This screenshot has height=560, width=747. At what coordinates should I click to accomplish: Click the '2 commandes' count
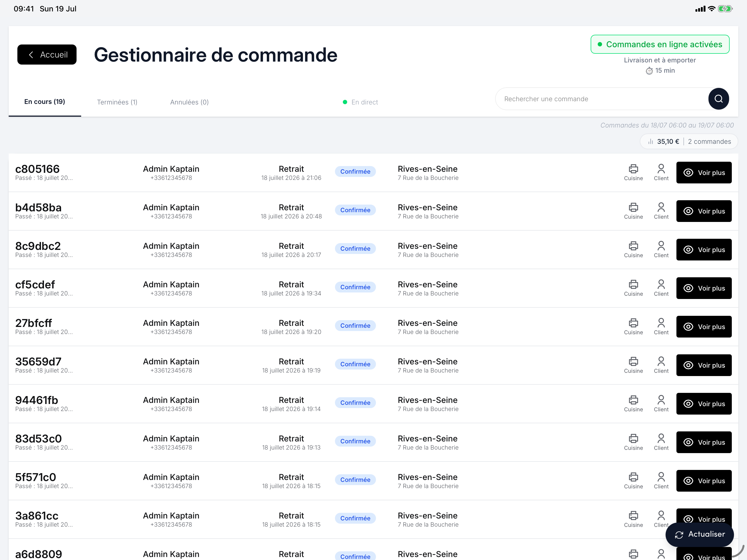tap(709, 141)
